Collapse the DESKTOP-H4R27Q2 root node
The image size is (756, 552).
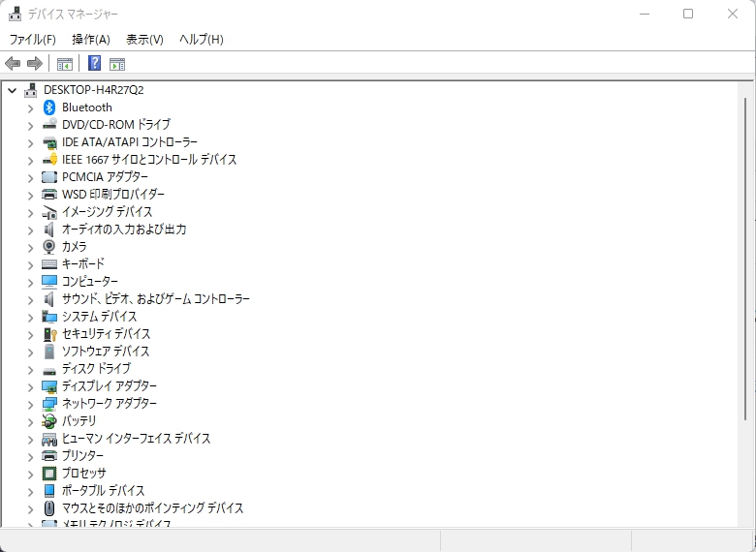(x=13, y=90)
